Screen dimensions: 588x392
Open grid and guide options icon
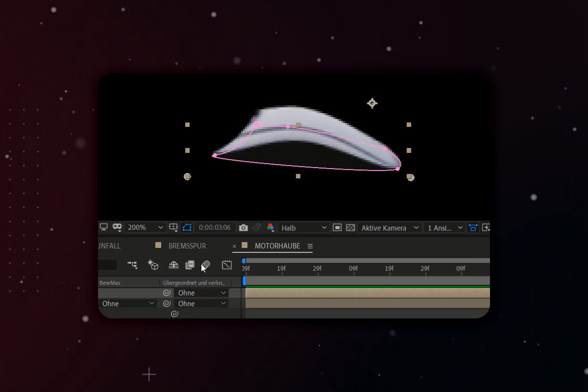point(173,227)
